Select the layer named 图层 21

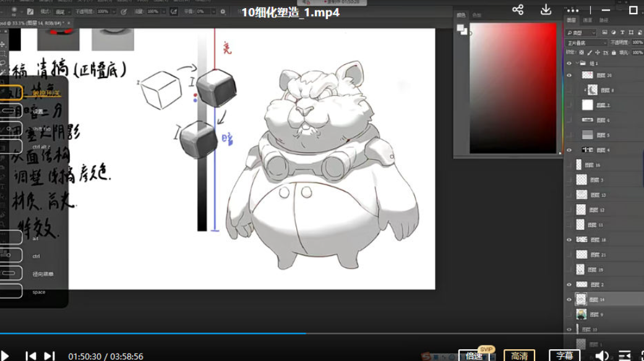pos(598,255)
